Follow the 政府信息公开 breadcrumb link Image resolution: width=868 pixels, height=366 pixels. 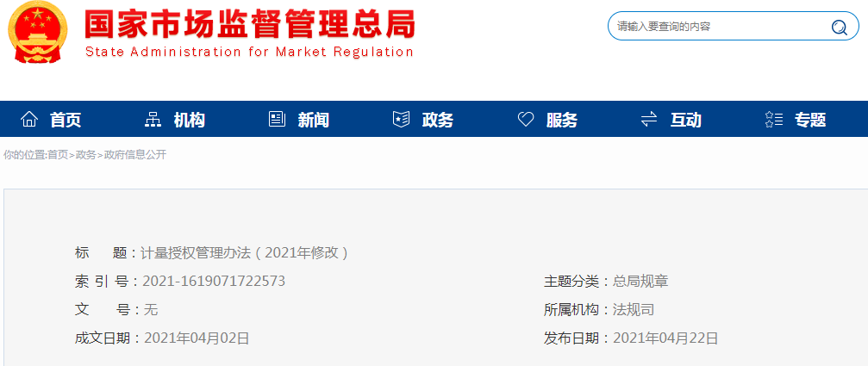tap(135, 155)
